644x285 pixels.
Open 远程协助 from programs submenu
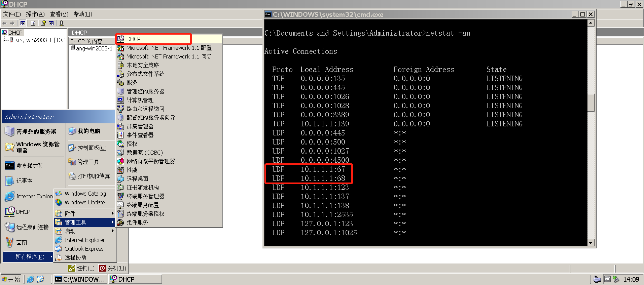[85, 257]
